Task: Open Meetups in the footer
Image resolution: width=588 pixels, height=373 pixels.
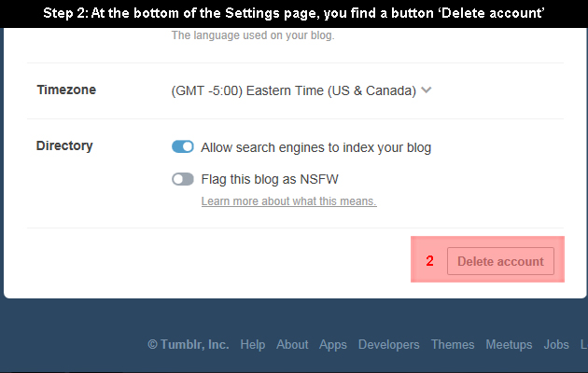Action: (509, 344)
